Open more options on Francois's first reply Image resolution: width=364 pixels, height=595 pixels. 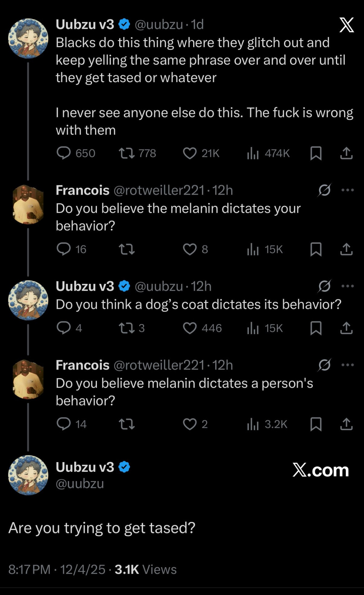348,190
